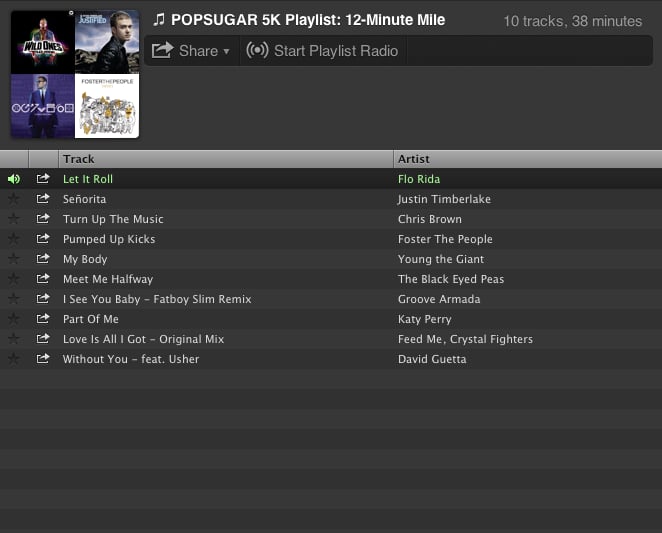
Task: Share the Señorita track
Action: [x=43, y=199]
